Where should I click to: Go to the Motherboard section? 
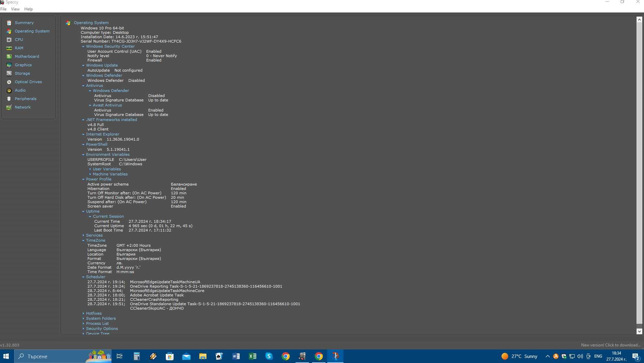pyautogui.click(x=27, y=56)
